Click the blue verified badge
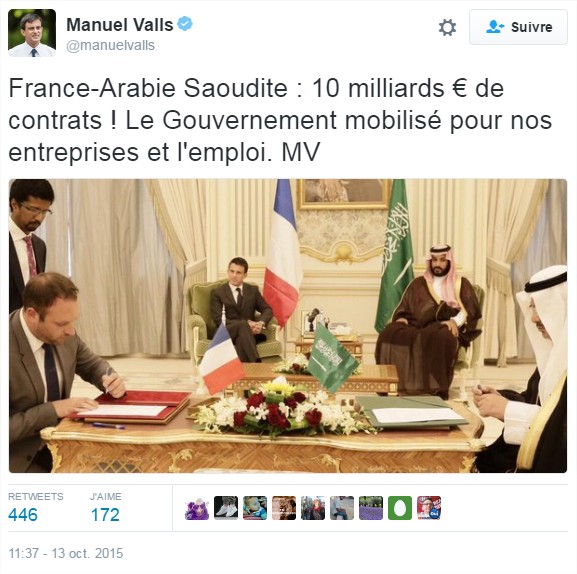The height and width of the screenshot is (574, 577). 185,24
